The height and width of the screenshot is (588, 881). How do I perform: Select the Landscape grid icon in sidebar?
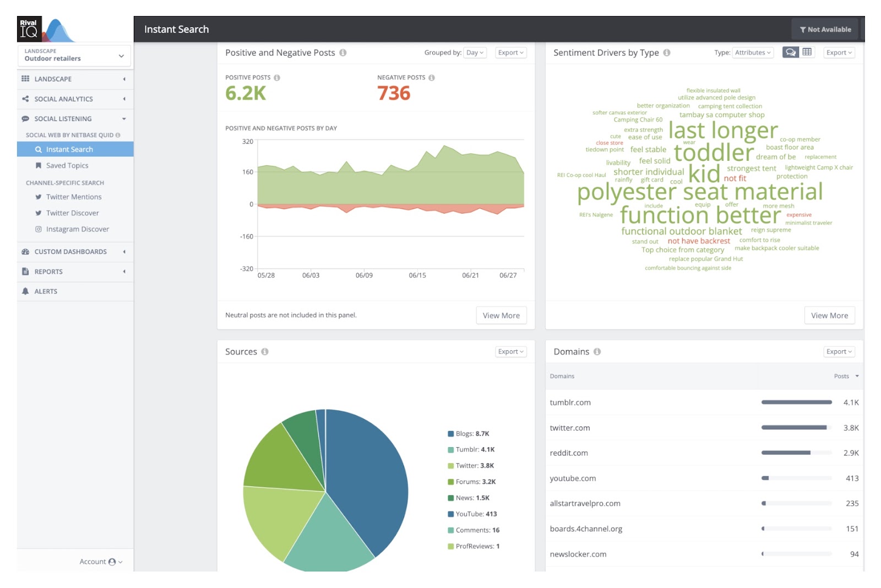tap(25, 79)
